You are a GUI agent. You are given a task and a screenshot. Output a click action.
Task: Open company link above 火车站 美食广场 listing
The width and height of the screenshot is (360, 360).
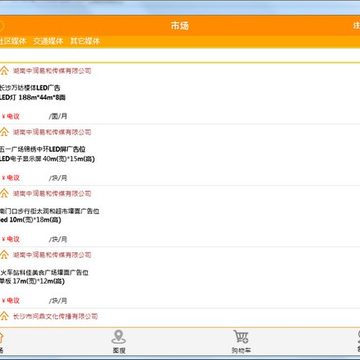tap(52, 255)
